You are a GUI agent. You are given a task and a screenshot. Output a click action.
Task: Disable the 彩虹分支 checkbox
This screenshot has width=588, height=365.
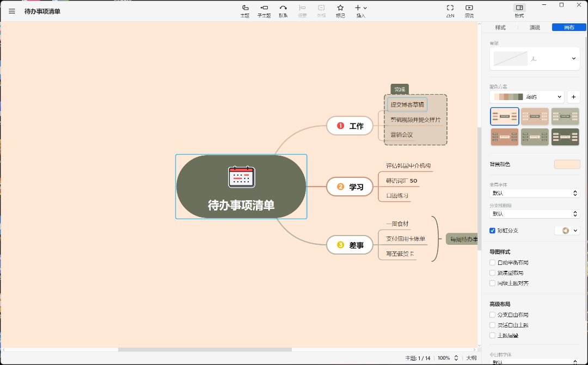click(493, 231)
